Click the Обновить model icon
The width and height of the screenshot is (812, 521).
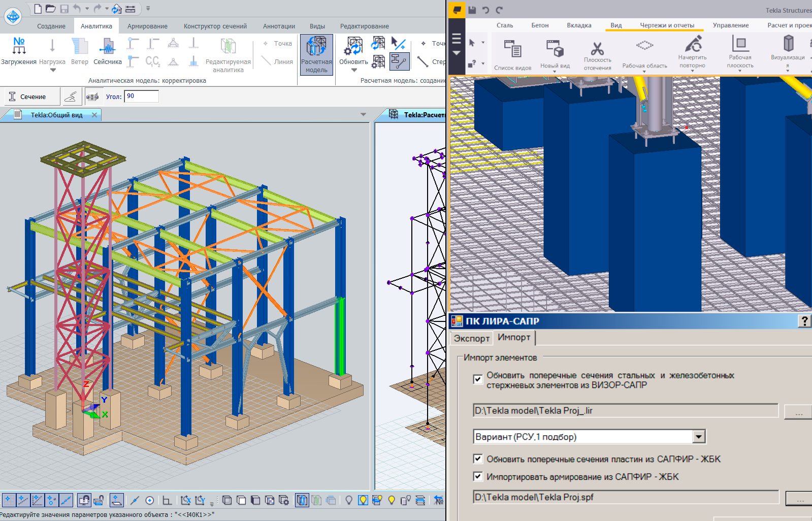[x=353, y=48]
